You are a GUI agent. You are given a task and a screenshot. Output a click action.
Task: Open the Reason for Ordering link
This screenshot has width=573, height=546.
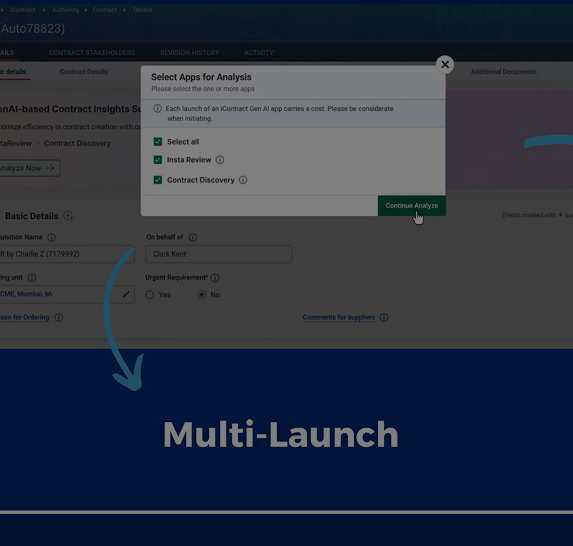24,317
